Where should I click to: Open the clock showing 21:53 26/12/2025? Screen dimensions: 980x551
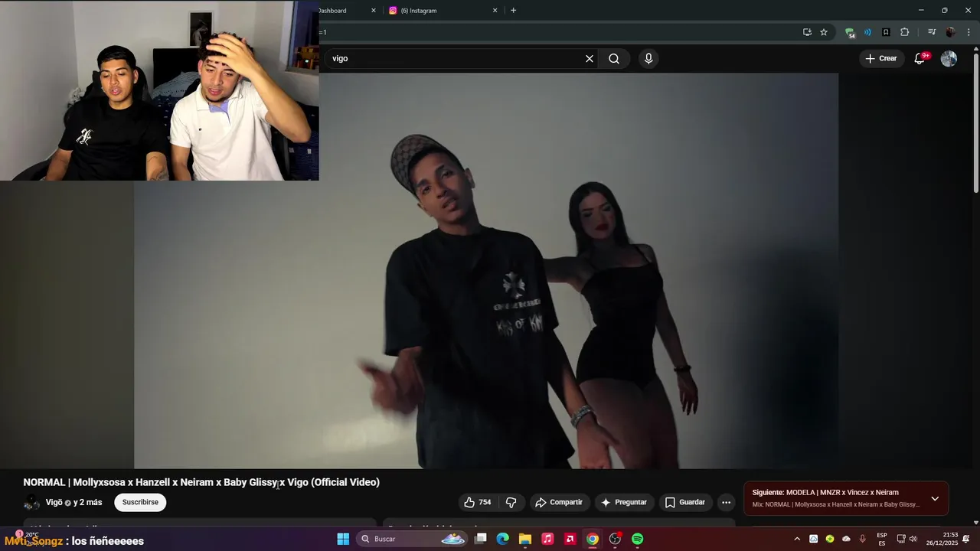(942, 539)
